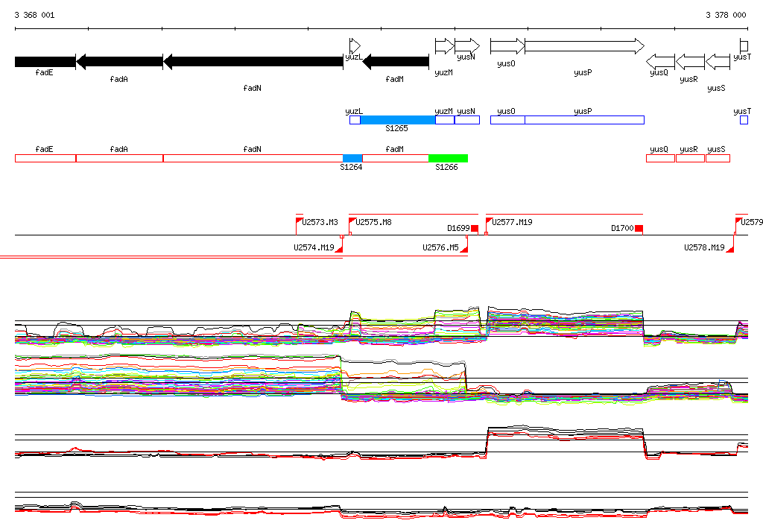
Task: Click the S1264 label text
Action: point(351,167)
